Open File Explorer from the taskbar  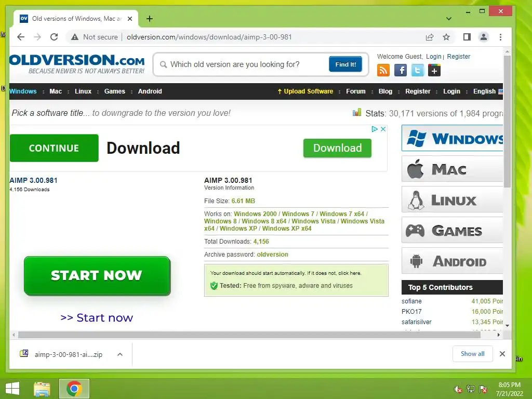(42, 389)
